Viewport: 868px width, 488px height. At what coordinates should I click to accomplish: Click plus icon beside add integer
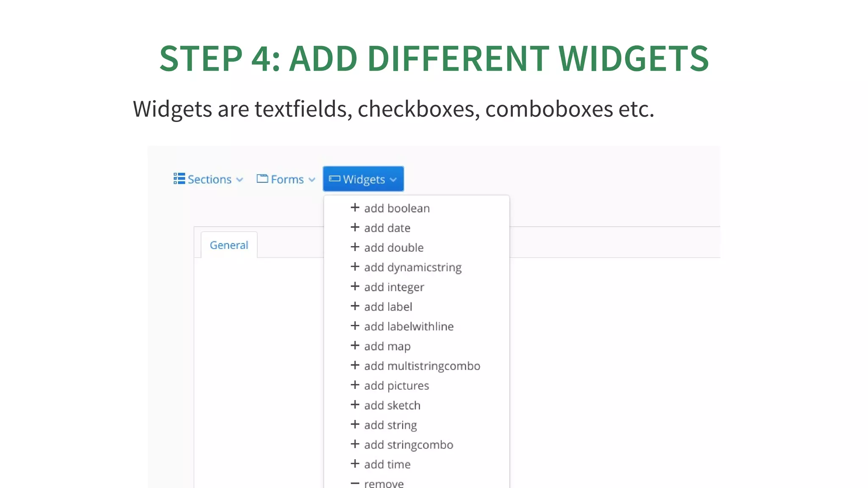pyautogui.click(x=355, y=286)
